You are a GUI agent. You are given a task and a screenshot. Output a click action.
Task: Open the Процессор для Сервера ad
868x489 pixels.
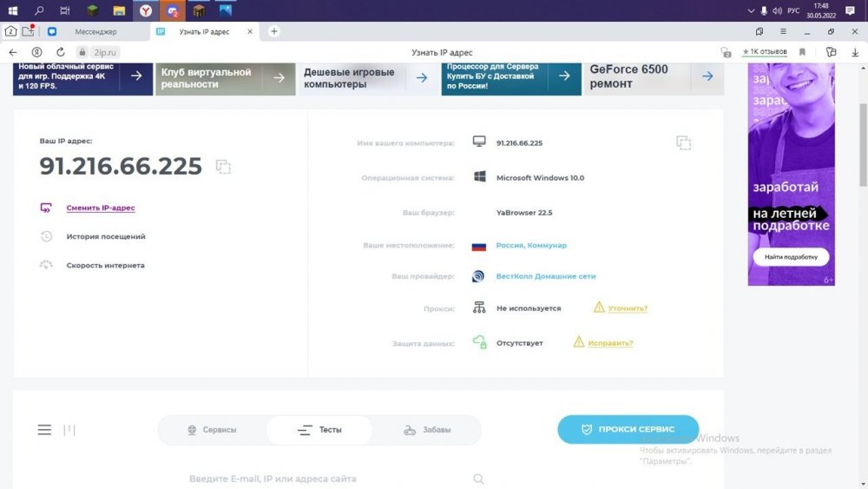511,77
